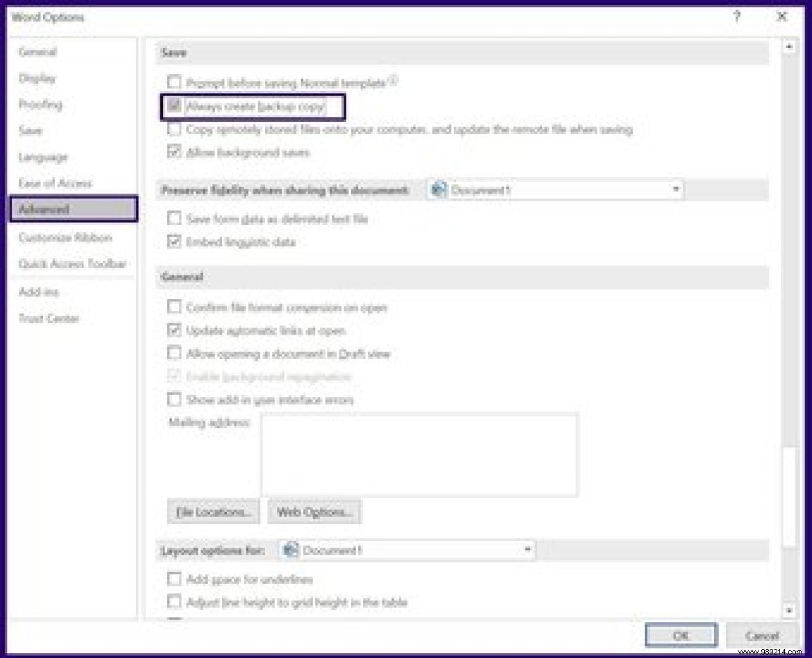Click the info icon after Normal template option
The width and height of the screenshot is (812, 658).
[x=393, y=80]
